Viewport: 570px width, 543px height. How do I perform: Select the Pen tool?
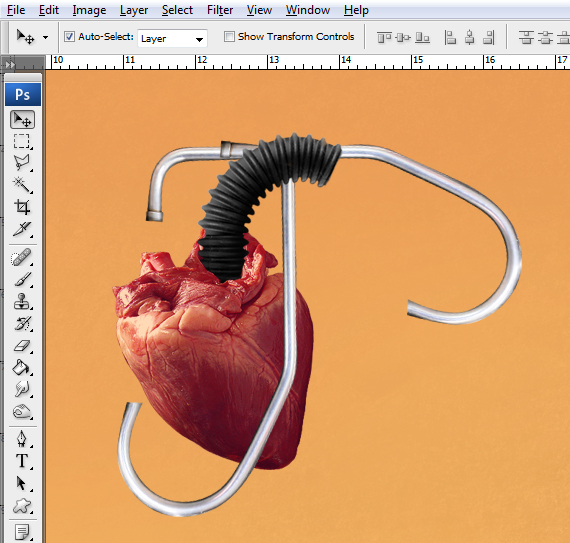pyautogui.click(x=22, y=439)
